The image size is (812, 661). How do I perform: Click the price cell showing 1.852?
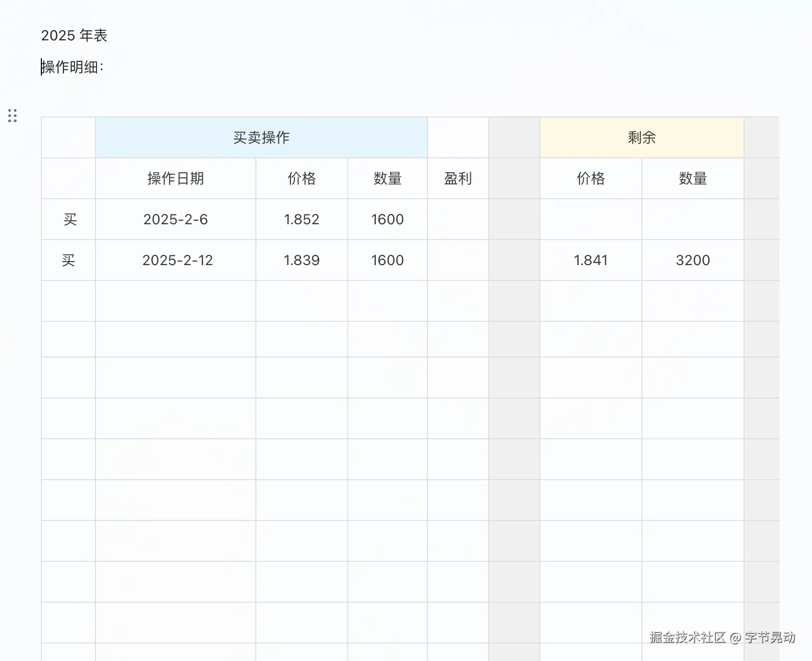[x=301, y=219]
